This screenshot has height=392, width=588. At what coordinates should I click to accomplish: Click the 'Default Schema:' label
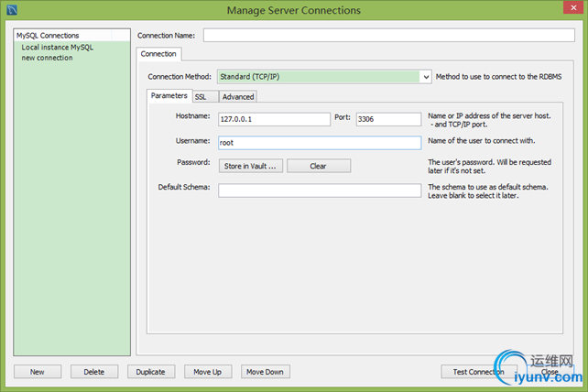tap(184, 187)
